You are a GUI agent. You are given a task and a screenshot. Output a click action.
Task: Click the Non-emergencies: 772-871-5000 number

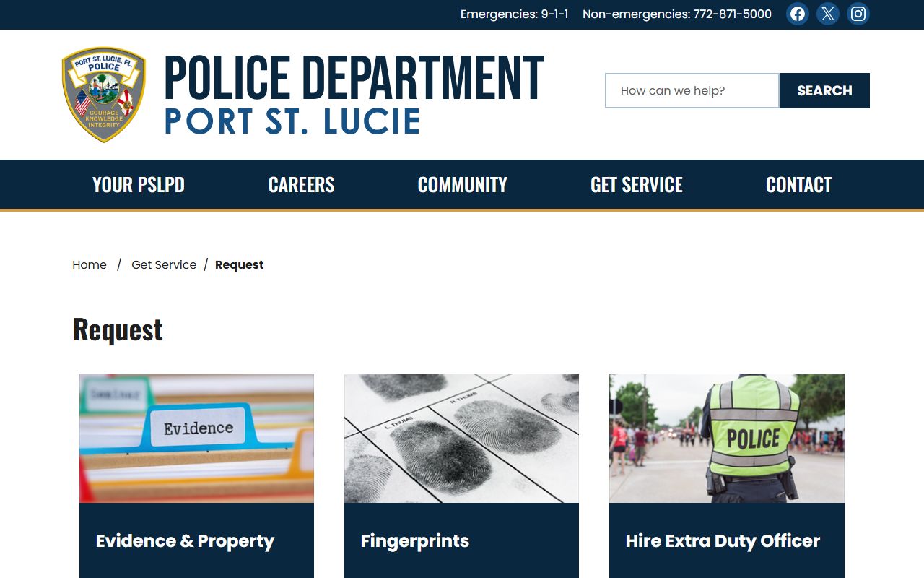[677, 14]
